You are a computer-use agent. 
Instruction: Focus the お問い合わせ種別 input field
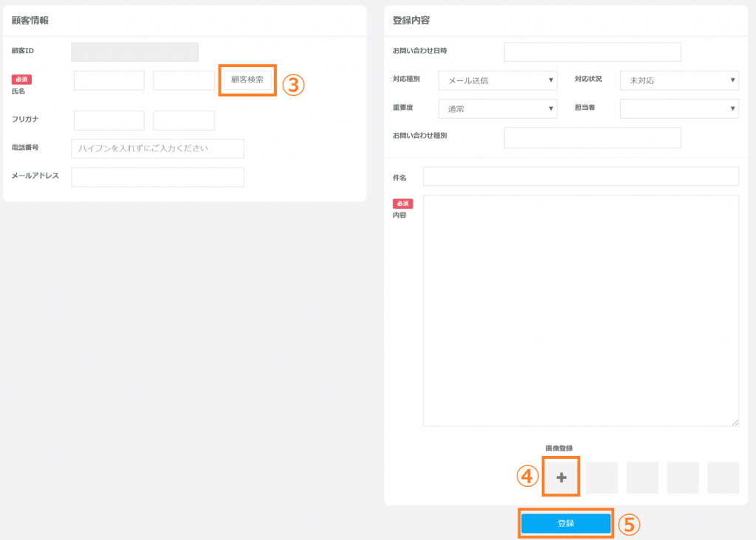pyautogui.click(x=592, y=137)
